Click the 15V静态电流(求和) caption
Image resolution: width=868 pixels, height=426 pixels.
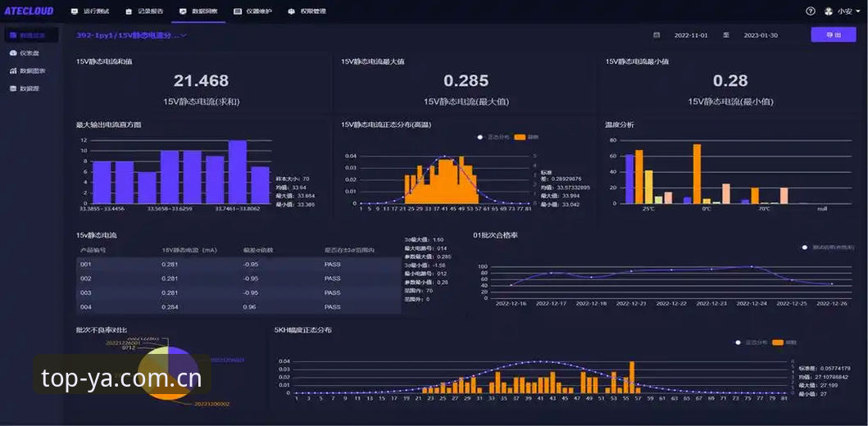click(x=201, y=102)
